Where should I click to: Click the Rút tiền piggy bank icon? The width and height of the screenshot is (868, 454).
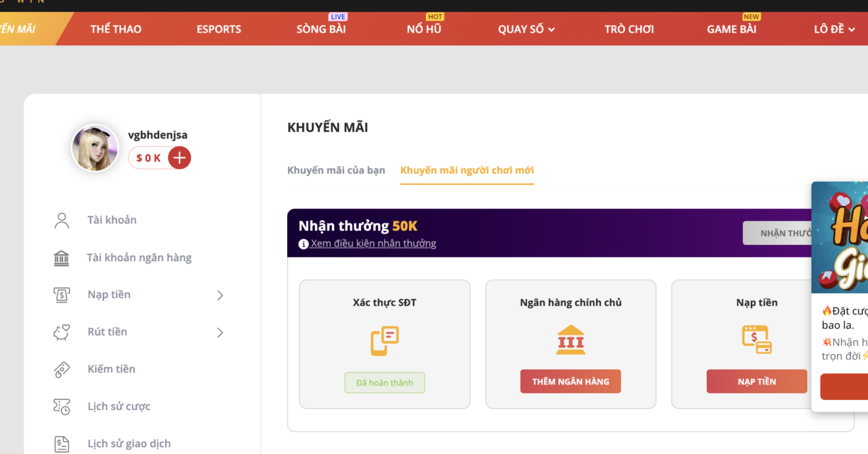[x=61, y=332]
